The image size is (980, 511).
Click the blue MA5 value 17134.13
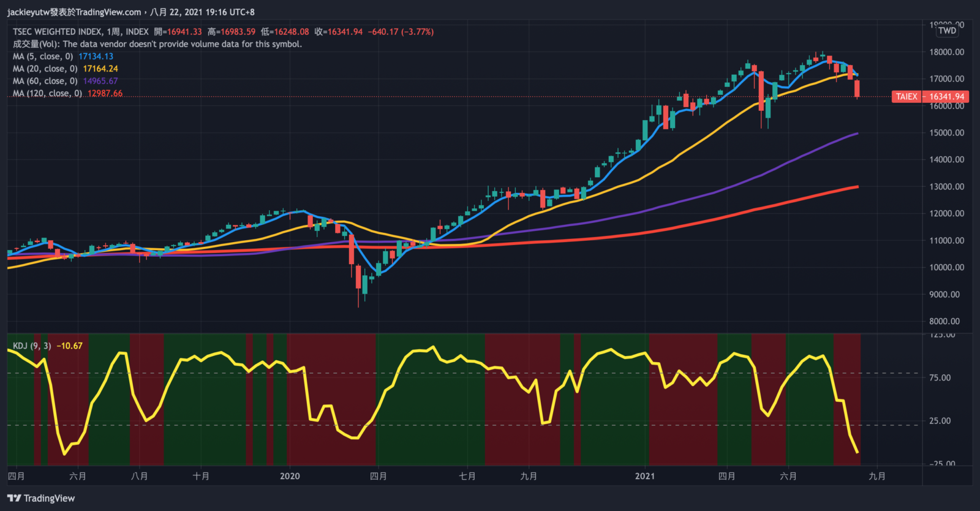pos(96,56)
